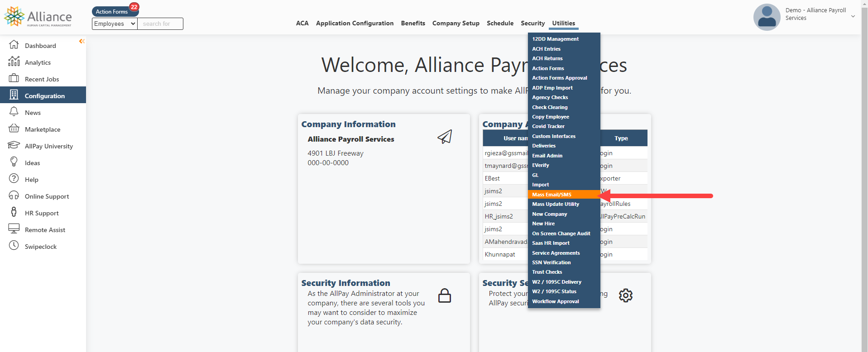Select EVerify menu item

564,165
